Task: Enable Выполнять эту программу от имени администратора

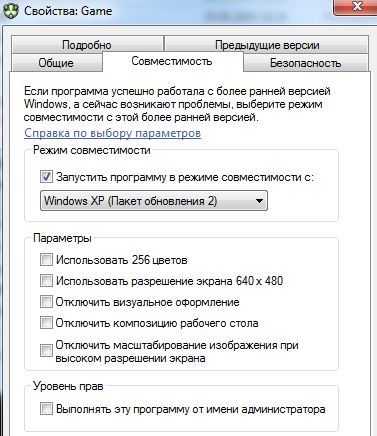Action: pos(46,409)
